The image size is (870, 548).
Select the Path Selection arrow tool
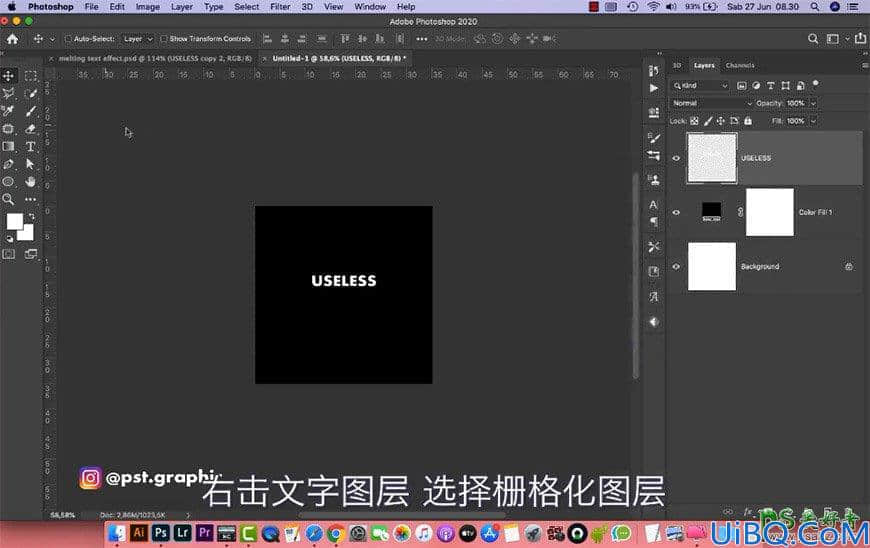tap(31, 164)
